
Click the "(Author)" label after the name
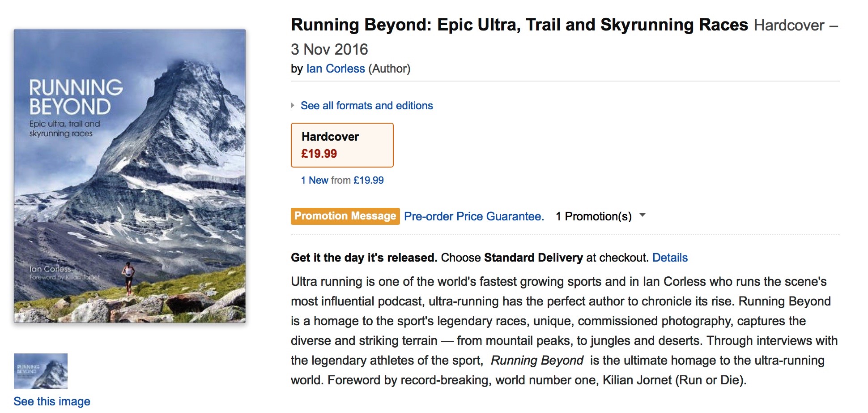pyautogui.click(x=389, y=69)
